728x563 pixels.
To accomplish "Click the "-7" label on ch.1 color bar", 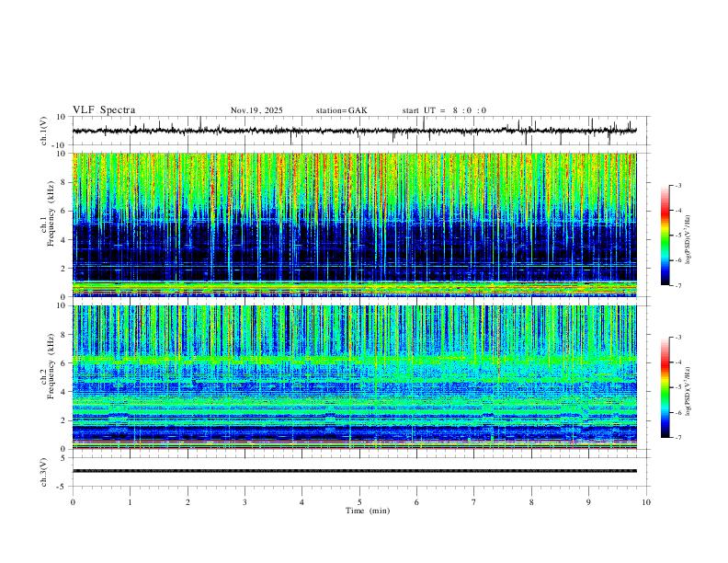I will click(x=678, y=285).
